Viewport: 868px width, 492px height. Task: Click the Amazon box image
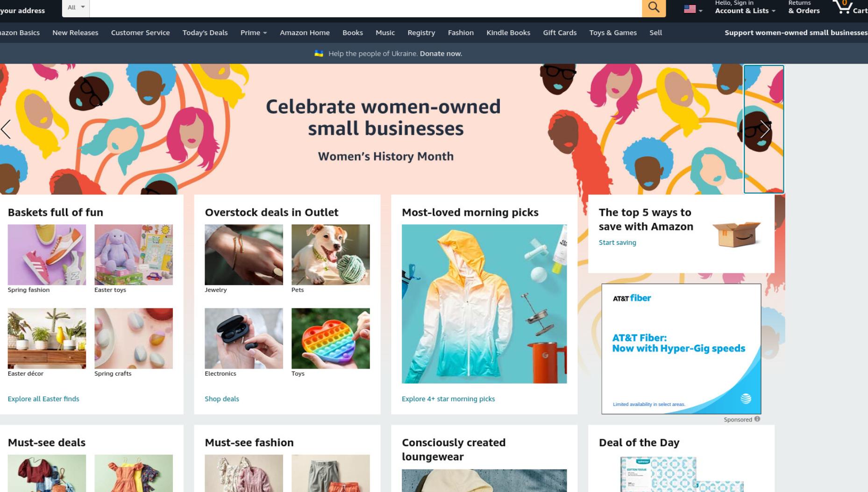(736, 234)
